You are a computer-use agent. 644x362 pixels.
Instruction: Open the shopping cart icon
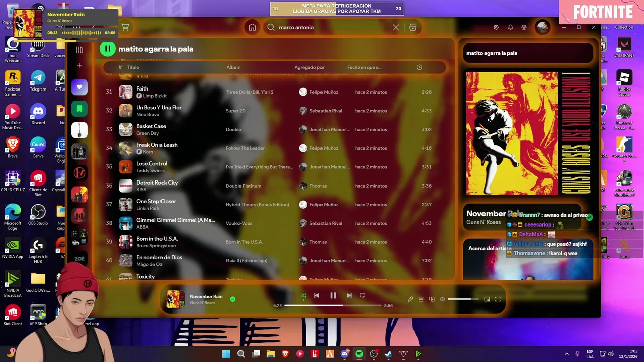tap(125, 27)
